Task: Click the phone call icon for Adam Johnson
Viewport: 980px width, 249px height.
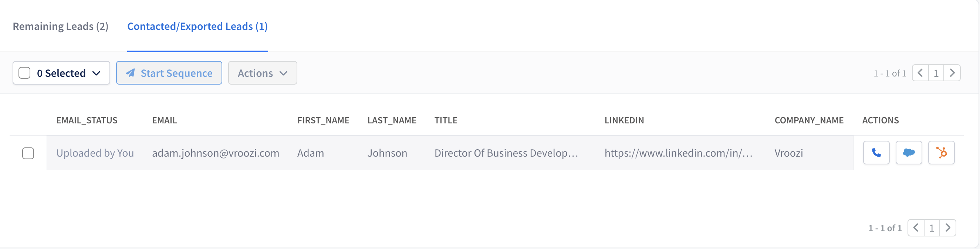Action: pos(876,153)
